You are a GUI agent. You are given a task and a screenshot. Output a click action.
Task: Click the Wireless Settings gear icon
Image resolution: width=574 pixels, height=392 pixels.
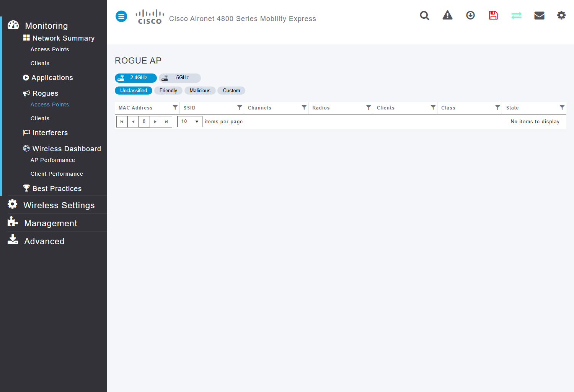tap(13, 204)
